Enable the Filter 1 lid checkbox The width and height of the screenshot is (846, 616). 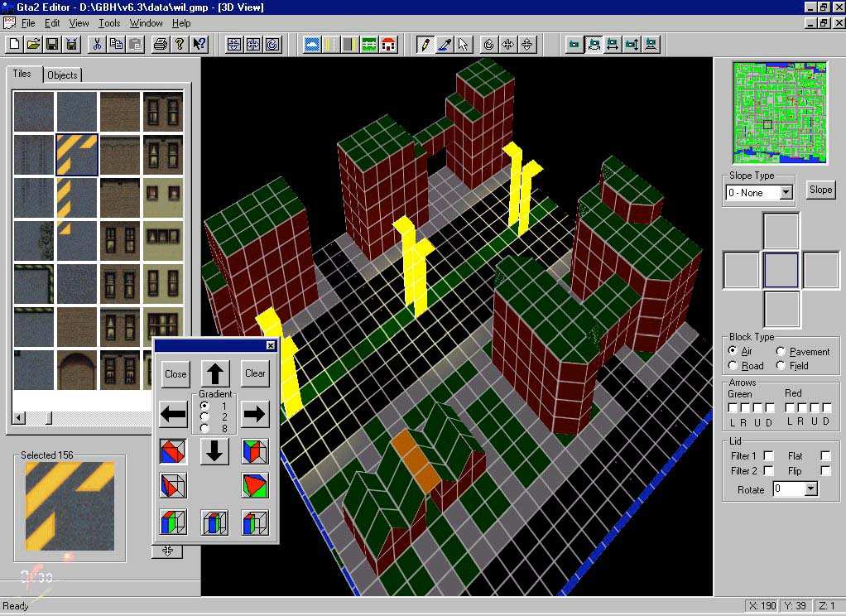(x=768, y=456)
